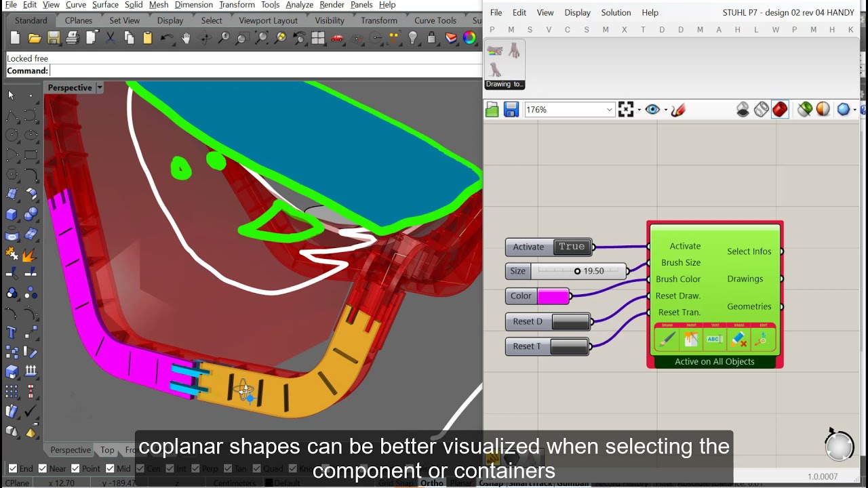Click the red car icon
Screen dimensions: 868x488
pyautogui.click(x=337, y=38)
